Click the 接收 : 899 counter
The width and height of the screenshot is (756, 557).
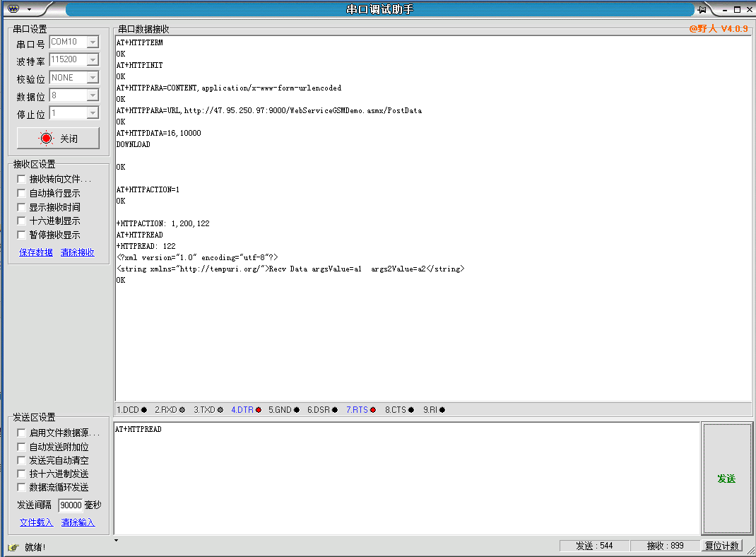coord(666,546)
